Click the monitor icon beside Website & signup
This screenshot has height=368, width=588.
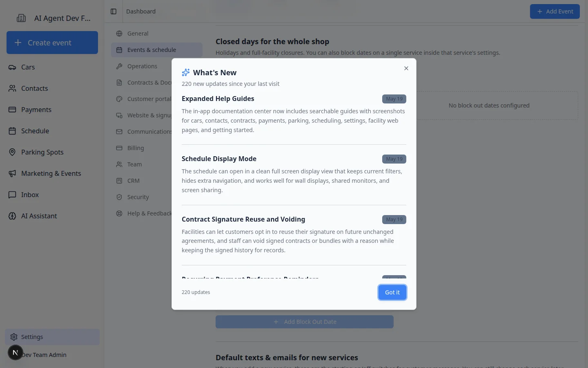[119, 115]
